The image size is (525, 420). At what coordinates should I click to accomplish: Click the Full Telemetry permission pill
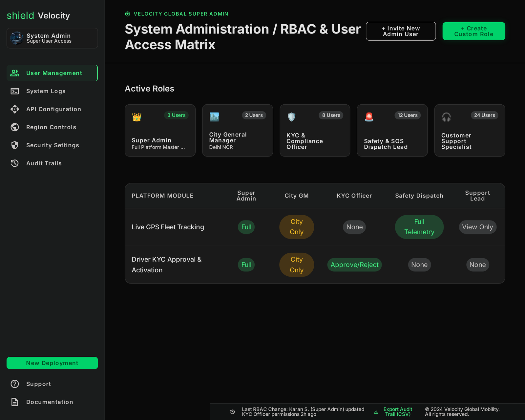pos(419,227)
